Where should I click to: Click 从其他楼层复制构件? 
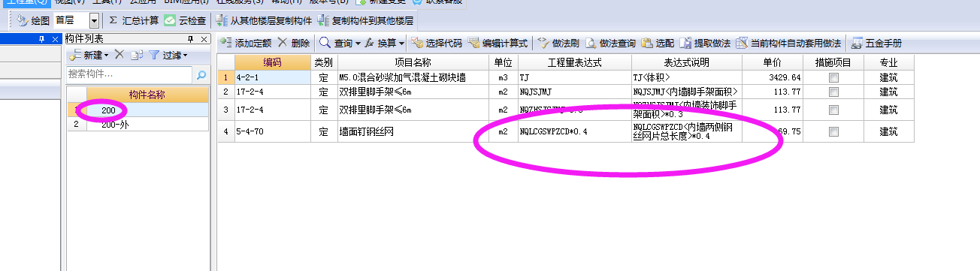pyautogui.click(x=263, y=20)
